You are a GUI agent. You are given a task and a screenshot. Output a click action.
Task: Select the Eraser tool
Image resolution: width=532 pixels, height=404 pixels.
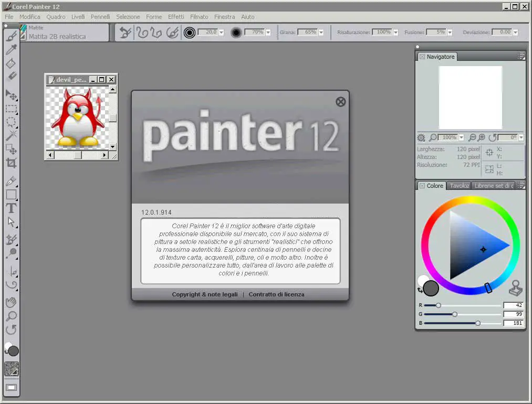click(x=11, y=76)
